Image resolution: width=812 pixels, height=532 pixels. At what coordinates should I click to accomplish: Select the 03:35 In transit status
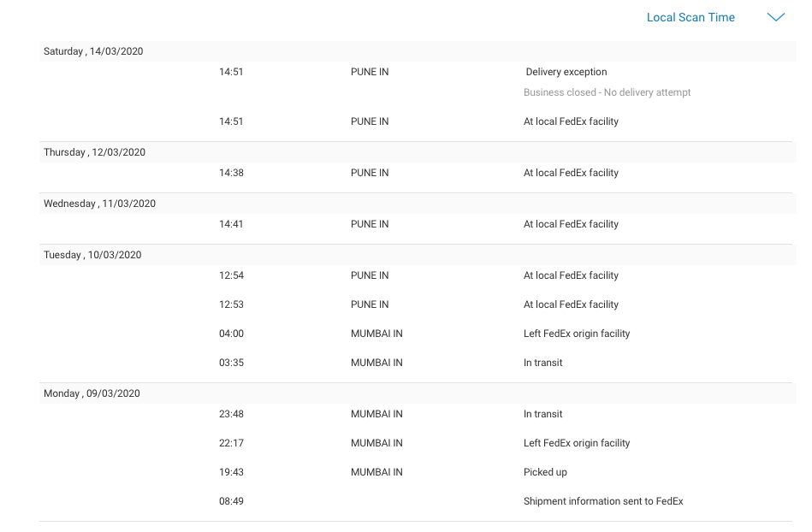pyautogui.click(x=542, y=363)
